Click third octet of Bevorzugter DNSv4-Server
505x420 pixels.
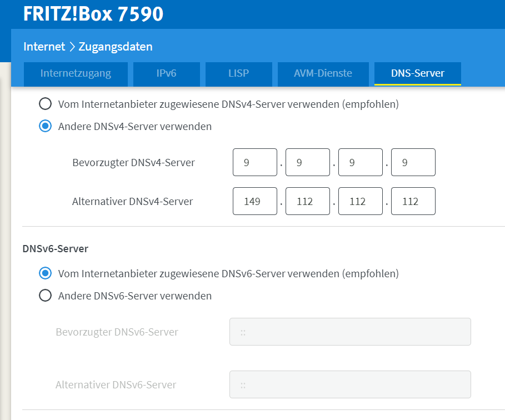361,162
